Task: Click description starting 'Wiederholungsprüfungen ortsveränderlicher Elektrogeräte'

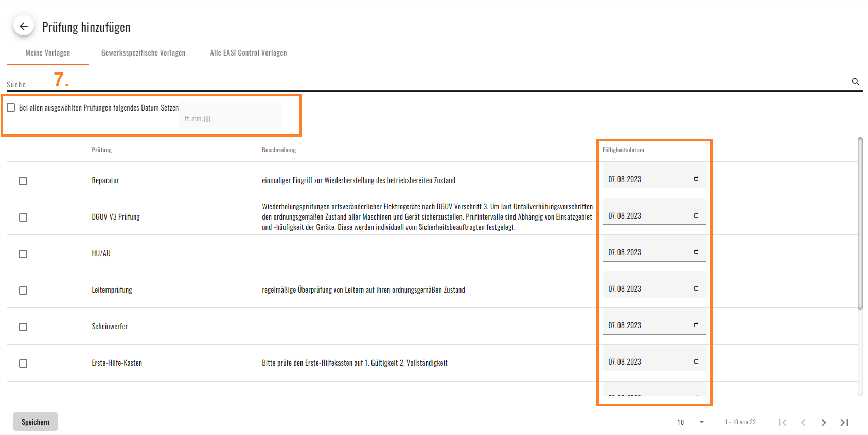Action: point(427,217)
